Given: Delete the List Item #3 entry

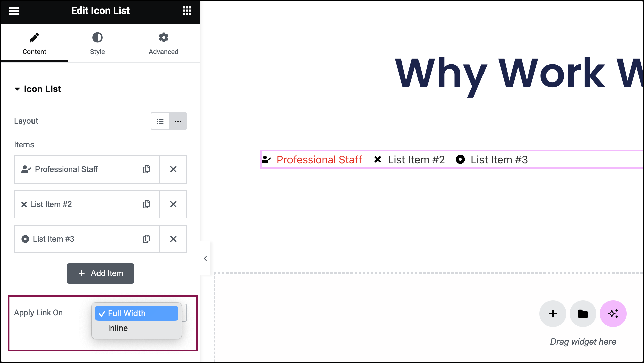Looking at the screenshot, I should (x=173, y=239).
